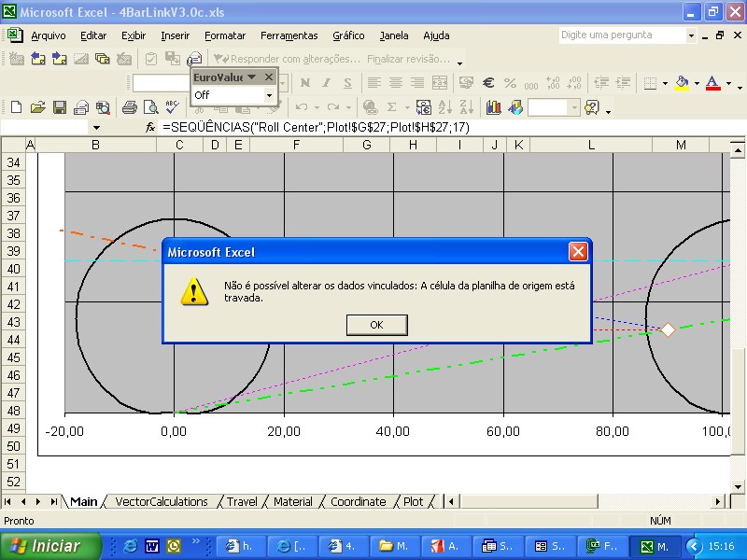
Task: Open the Editar menu
Action: [x=92, y=35]
